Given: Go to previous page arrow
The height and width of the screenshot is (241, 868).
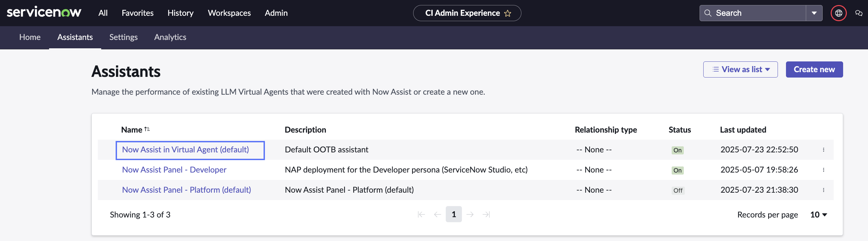Looking at the screenshot, I should coord(437,214).
